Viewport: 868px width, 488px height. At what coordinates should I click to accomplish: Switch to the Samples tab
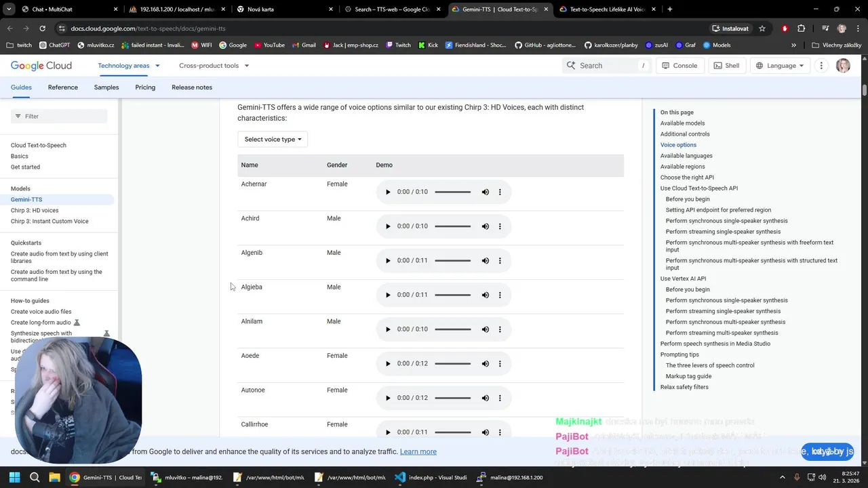point(106,87)
